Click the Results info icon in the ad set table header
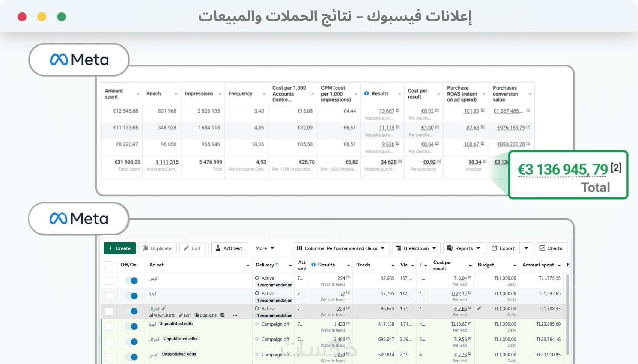 pos(313,265)
